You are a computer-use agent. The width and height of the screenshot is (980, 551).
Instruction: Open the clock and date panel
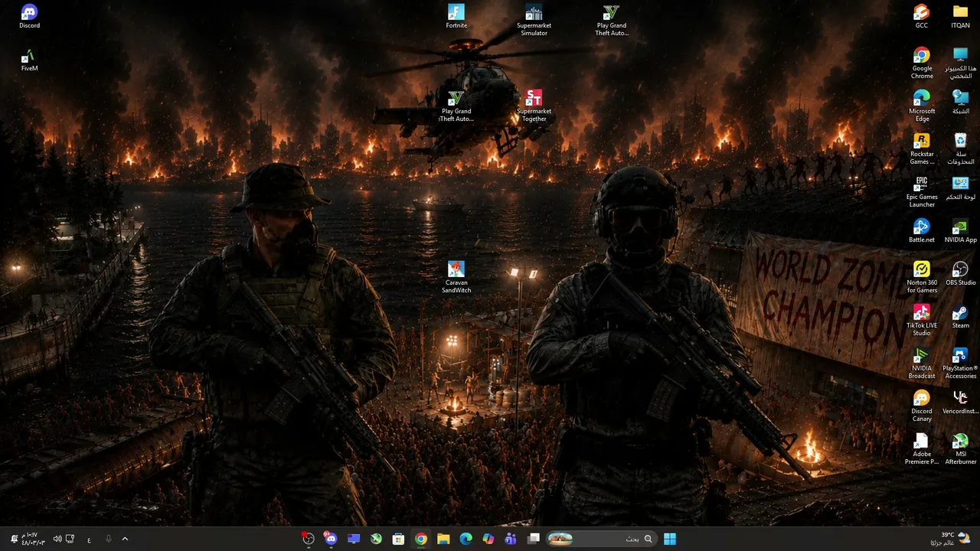click(x=33, y=539)
